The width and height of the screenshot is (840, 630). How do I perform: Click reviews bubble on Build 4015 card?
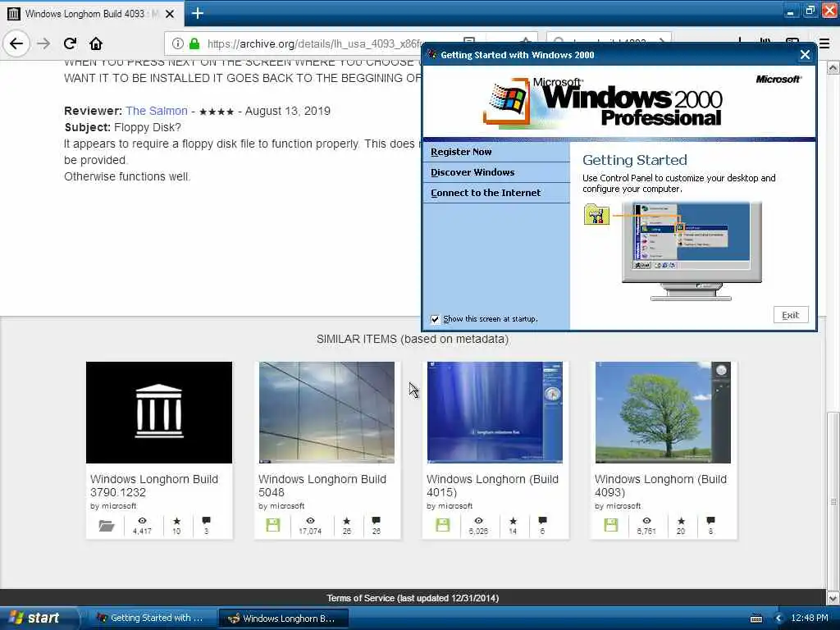tap(542, 521)
